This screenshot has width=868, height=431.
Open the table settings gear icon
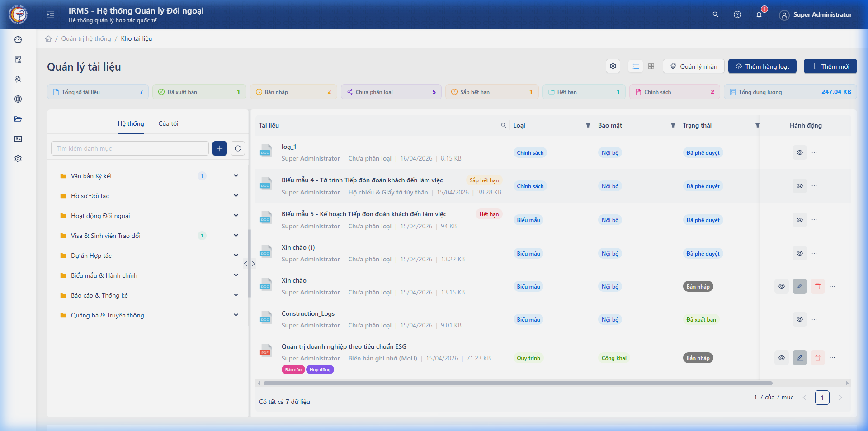click(x=613, y=66)
